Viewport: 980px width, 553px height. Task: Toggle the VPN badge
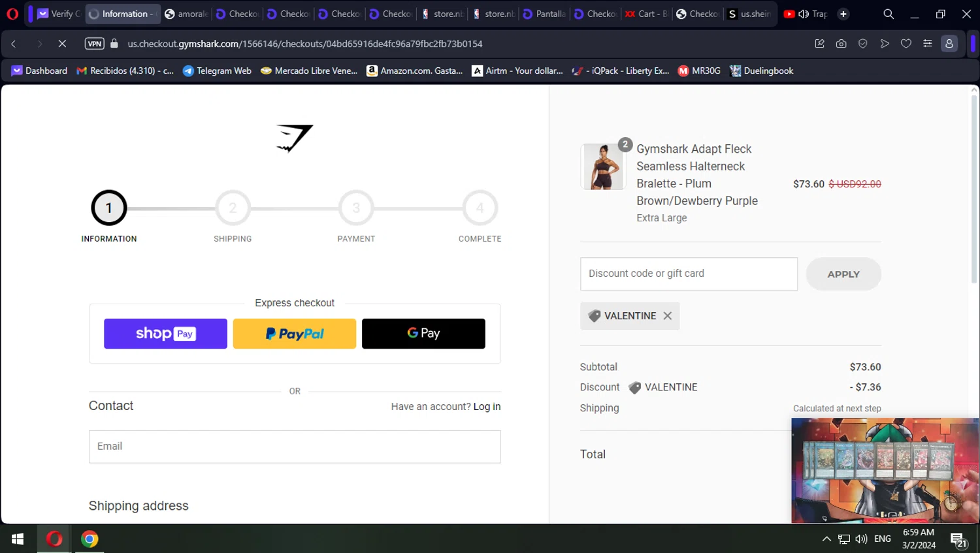[95, 44]
